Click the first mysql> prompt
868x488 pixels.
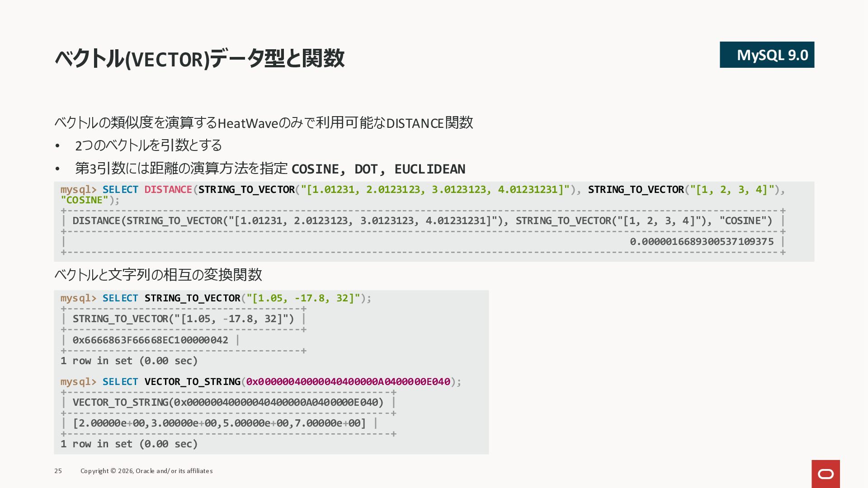78,190
